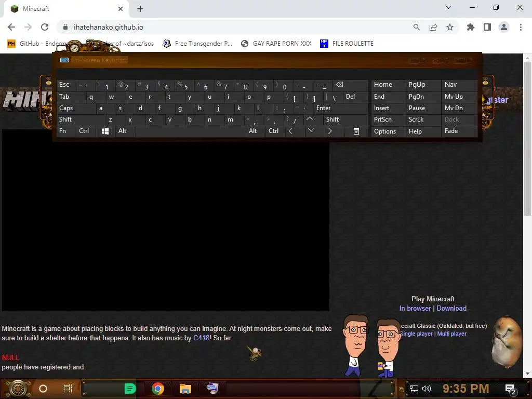Open the zoom magnifier icon in address bar
This screenshot has width=532, height=399.
(416, 27)
